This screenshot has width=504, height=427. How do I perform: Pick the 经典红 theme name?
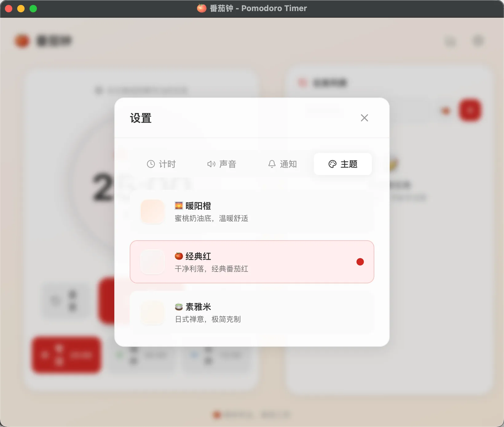tap(198, 256)
